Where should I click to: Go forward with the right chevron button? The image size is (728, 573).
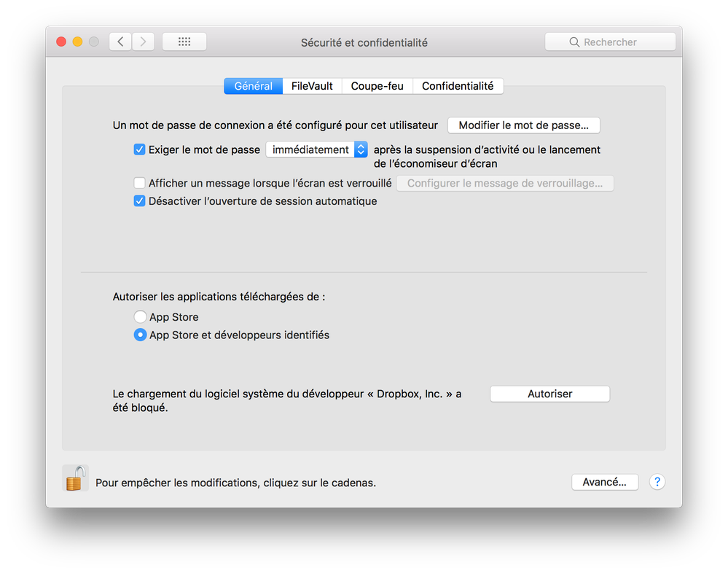click(143, 42)
